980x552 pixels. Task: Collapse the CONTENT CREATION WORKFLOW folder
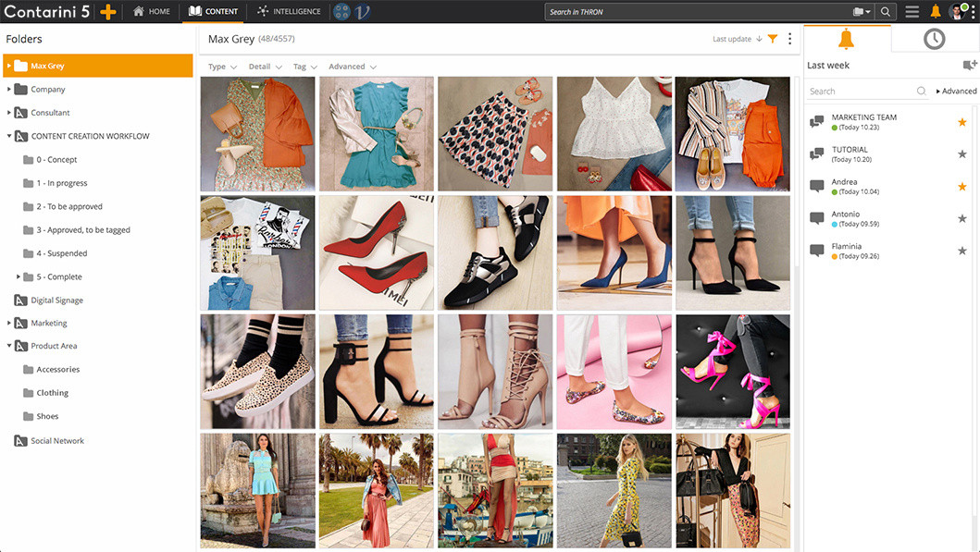(8, 136)
